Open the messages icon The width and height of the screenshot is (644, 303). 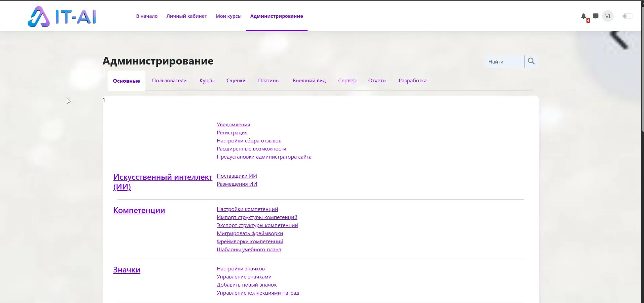596,16
